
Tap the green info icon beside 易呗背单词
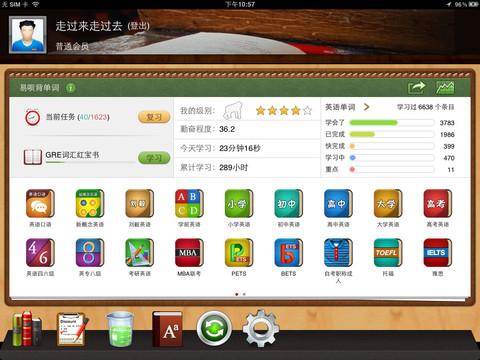(x=71, y=88)
